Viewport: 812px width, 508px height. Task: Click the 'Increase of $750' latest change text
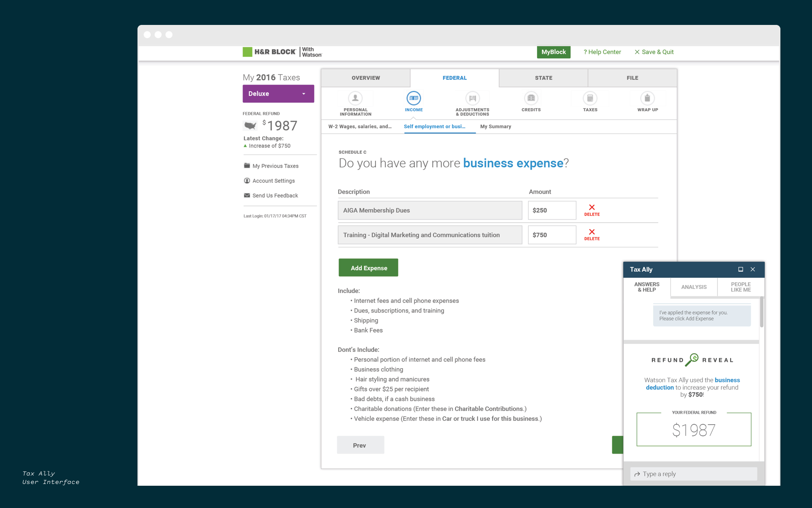[270, 146]
